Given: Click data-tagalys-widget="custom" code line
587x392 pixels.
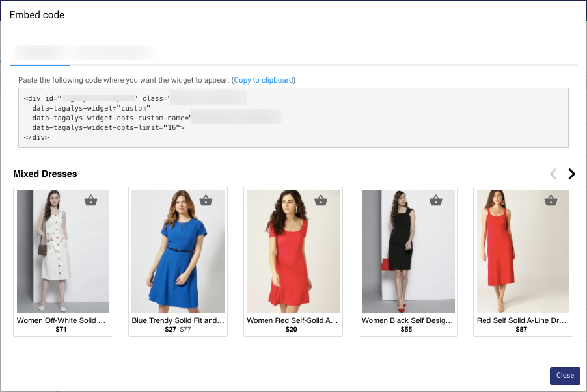Looking at the screenshot, I should point(91,108).
